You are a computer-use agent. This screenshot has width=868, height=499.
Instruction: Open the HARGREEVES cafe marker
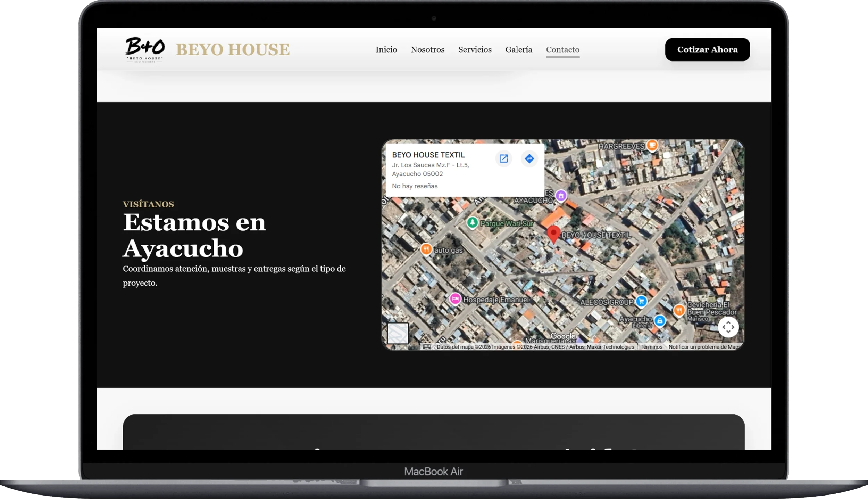(x=652, y=145)
